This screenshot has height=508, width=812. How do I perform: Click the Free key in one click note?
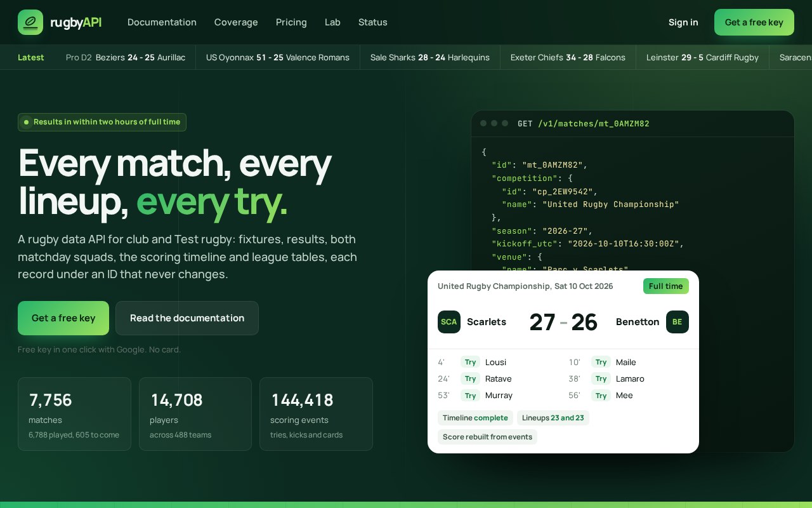99,350
